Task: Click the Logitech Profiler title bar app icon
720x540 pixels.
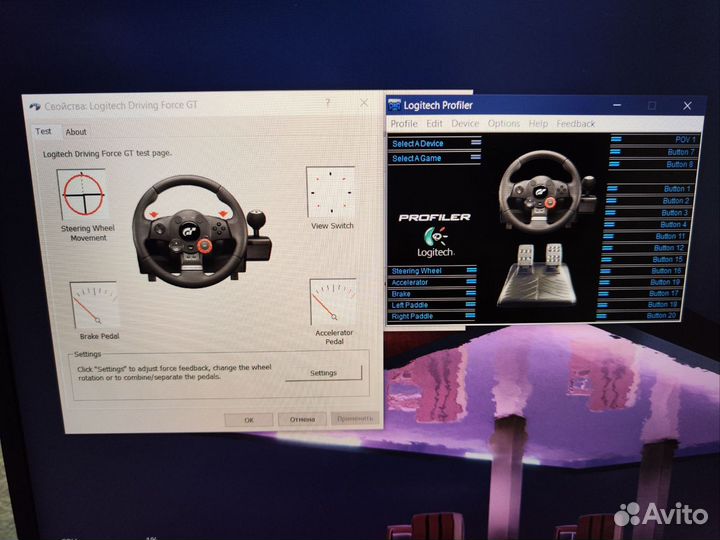Action: [394, 105]
